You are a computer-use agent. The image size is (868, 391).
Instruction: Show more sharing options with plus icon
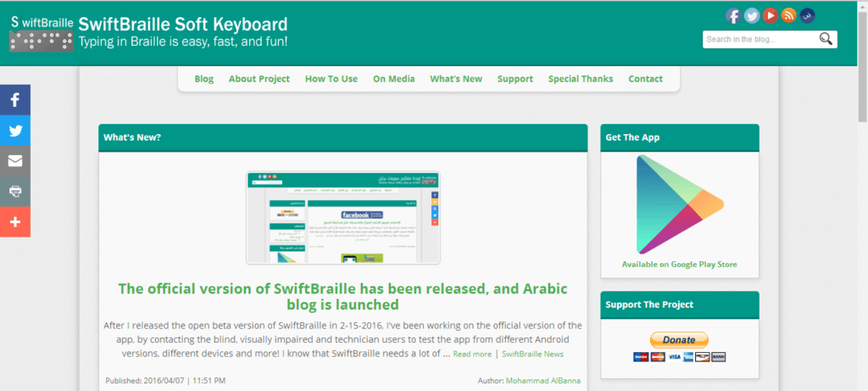[x=15, y=222]
